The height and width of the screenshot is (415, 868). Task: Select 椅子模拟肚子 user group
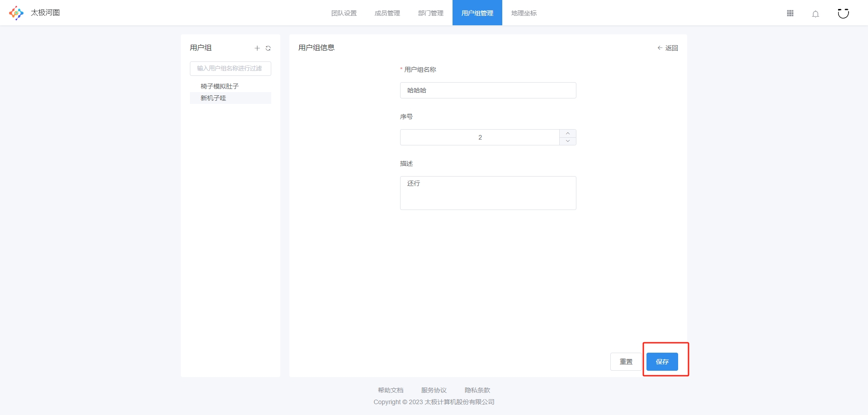231,86
